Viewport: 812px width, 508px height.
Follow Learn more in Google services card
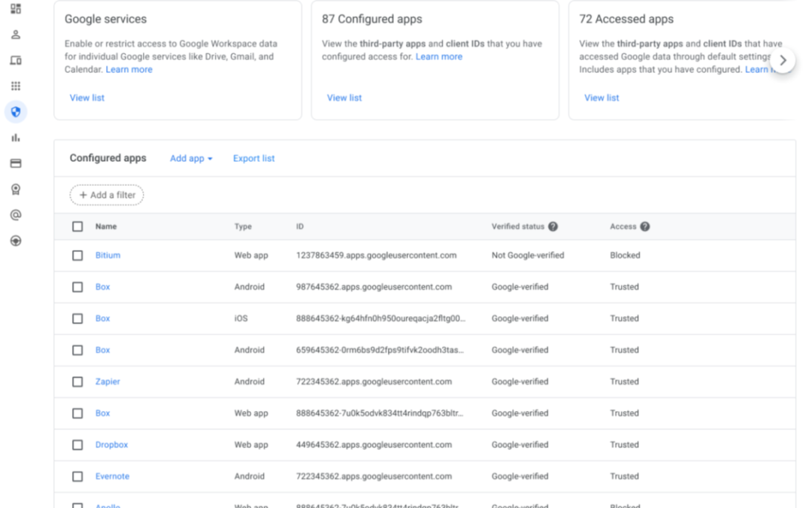pyautogui.click(x=129, y=69)
